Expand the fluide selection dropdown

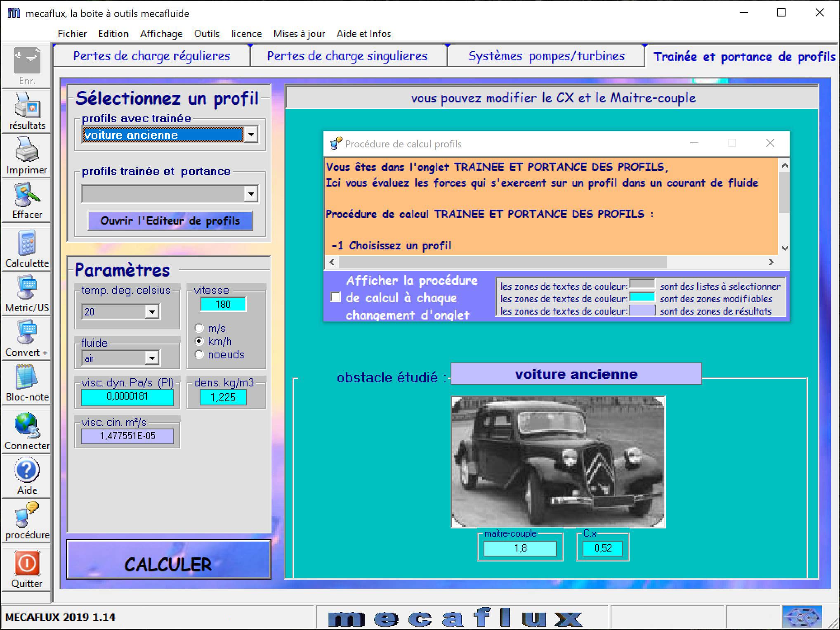pyautogui.click(x=152, y=358)
